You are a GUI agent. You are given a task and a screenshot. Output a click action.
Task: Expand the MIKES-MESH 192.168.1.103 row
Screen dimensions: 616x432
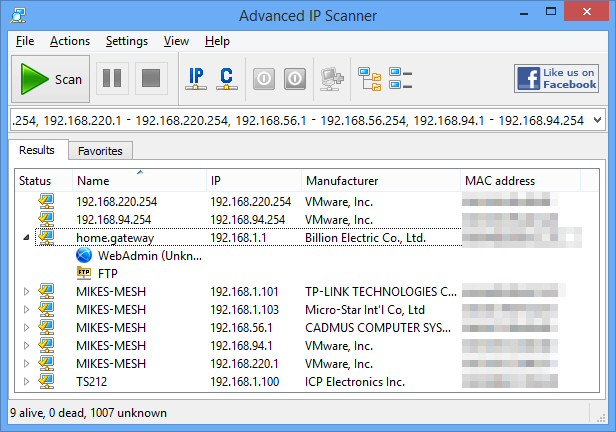[x=26, y=309]
